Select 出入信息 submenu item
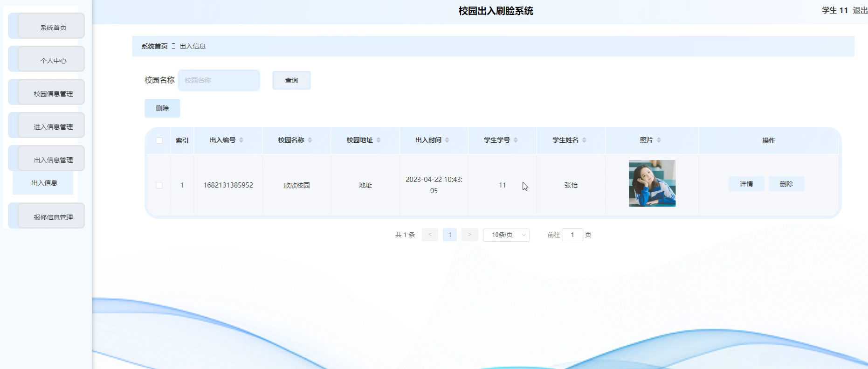Screen dimensions: 868x369 (x=43, y=183)
